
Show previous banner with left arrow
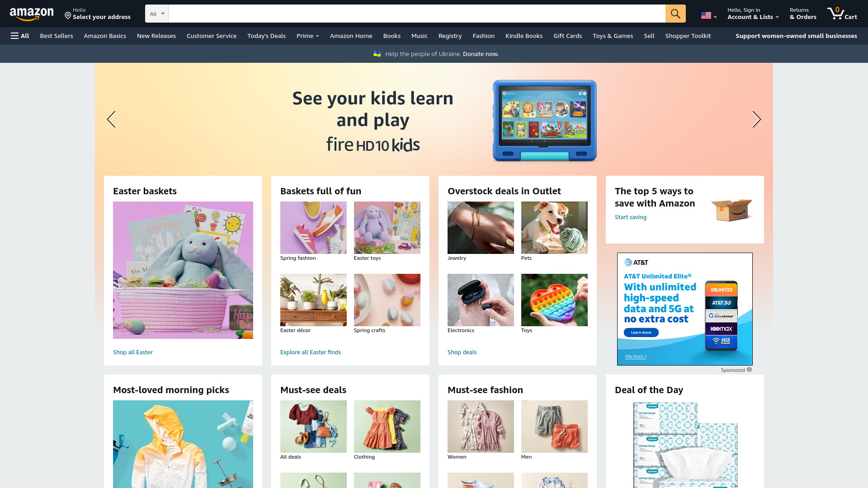(111, 119)
